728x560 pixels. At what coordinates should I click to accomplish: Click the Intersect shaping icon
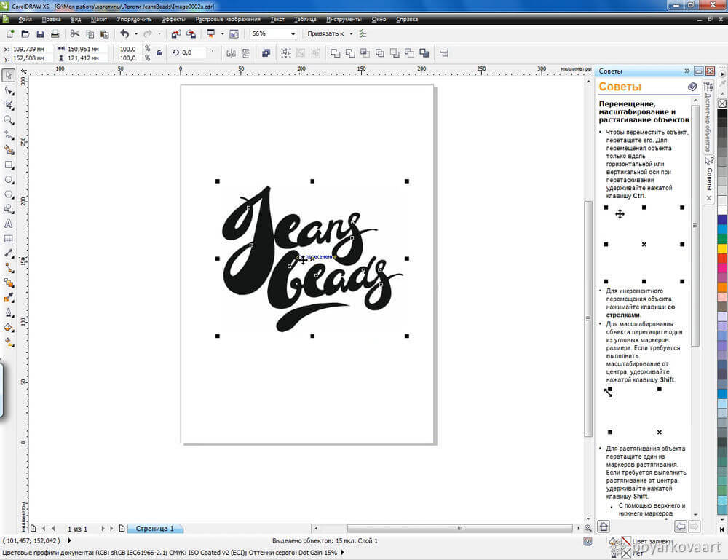click(365, 53)
